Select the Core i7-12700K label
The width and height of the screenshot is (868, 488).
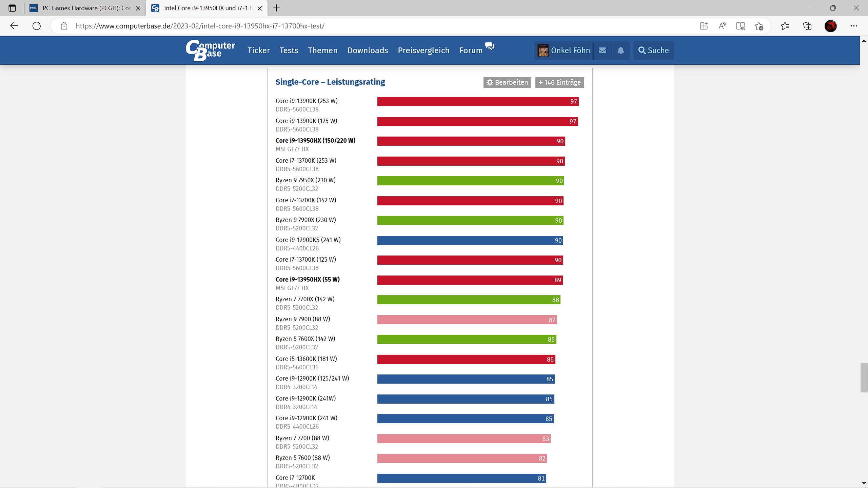point(295,477)
